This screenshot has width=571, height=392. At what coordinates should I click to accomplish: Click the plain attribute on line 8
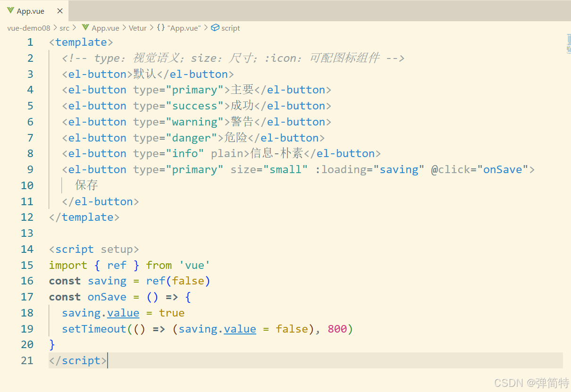(227, 154)
